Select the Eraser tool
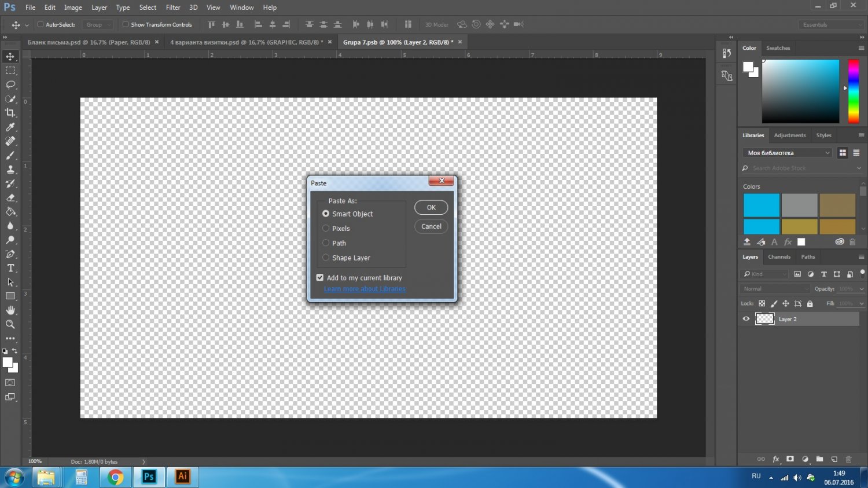Viewport: 868px width, 488px height. tap(10, 198)
